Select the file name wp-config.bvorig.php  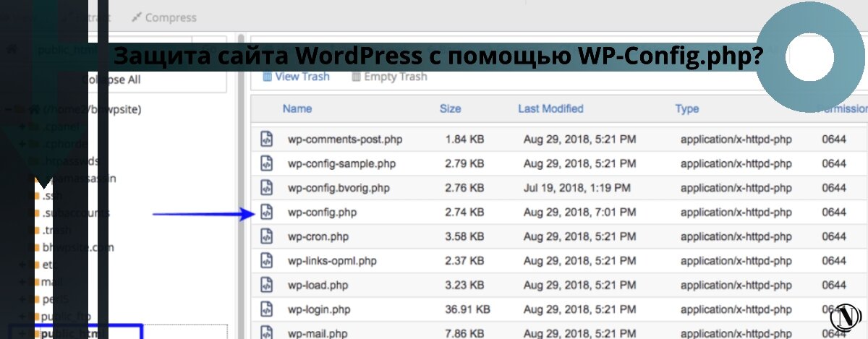[339, 188]
